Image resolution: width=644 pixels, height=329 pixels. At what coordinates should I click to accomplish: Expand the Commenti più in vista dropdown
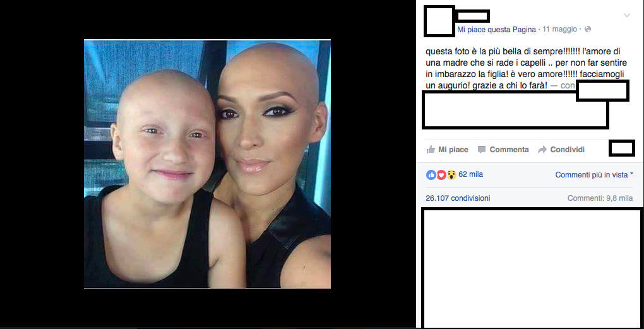click(594, 175)
